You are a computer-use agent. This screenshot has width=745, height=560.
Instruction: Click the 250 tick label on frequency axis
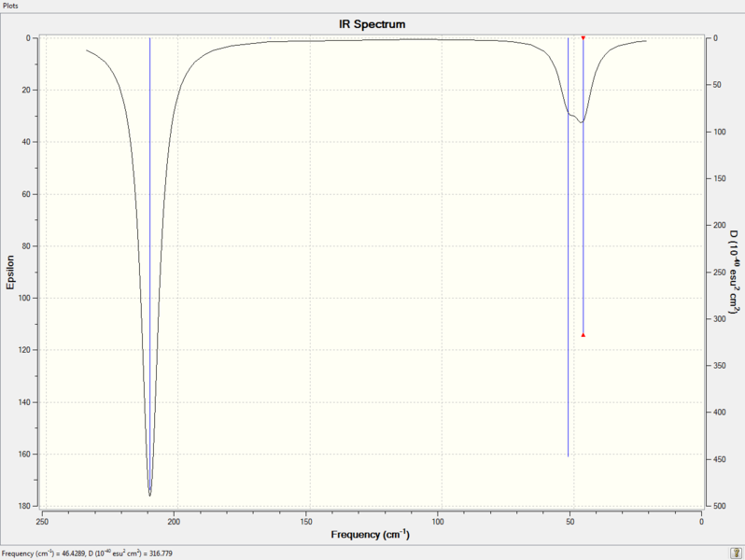click(42, 522)
